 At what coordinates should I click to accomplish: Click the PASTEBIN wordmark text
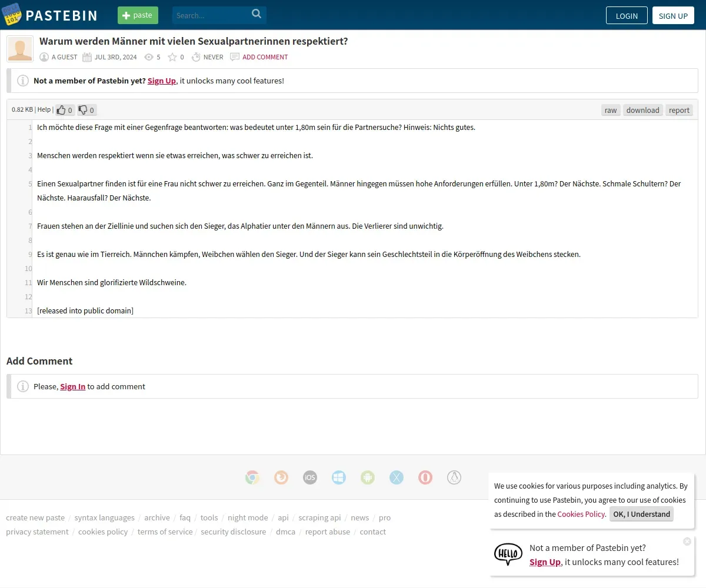coord(62,16)
